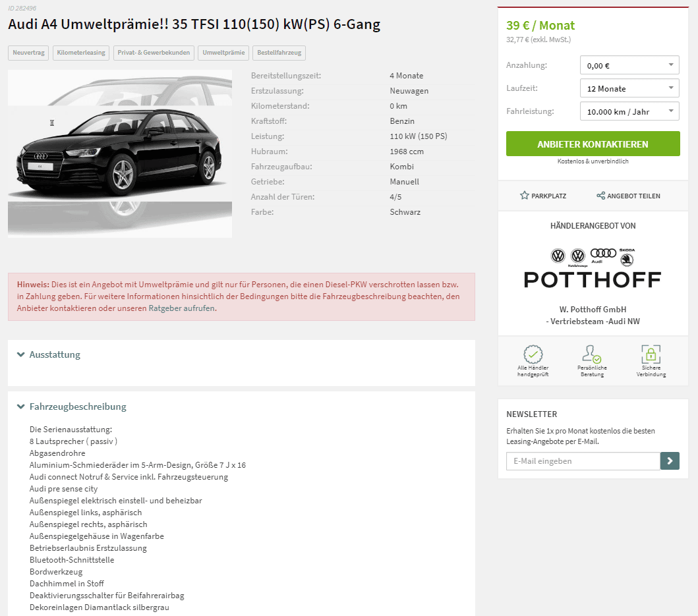Click the Angebot teilen share icon
Image resolution: width=698 pixels, height=616 pixels.
tap(600, 196)
